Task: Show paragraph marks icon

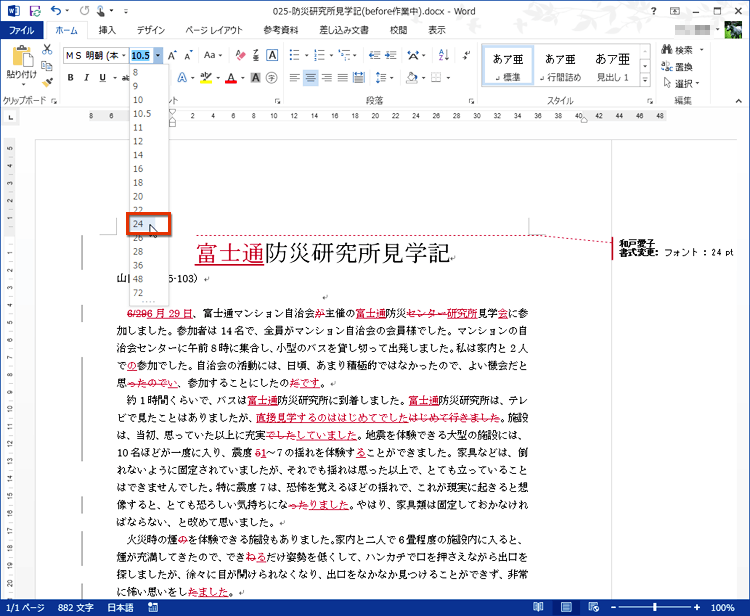Action: 466,55
